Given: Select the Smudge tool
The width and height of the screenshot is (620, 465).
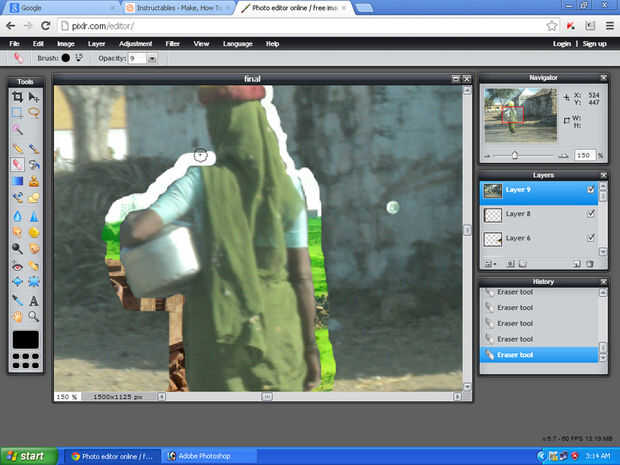Looking at the screenshot, I should coord(17,232).
